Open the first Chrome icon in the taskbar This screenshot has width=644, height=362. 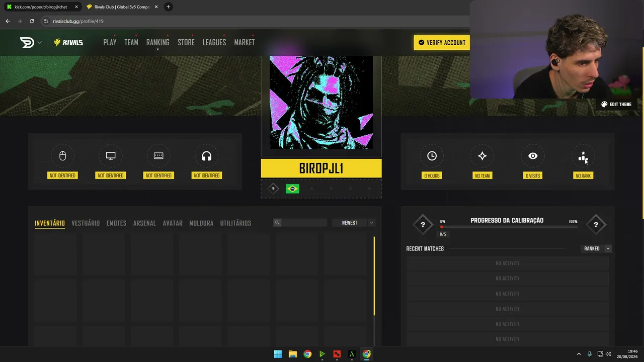point(307,354)
